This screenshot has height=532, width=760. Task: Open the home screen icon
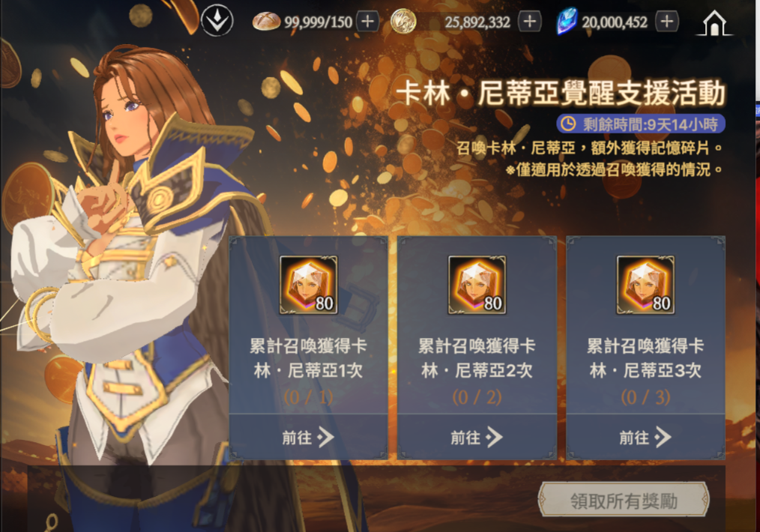tap(714, 22)
